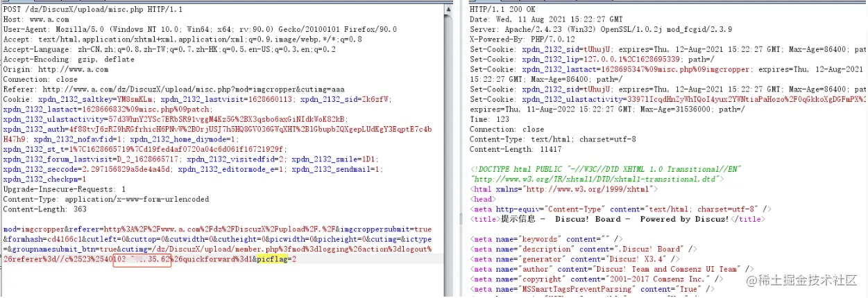Click the "X-Powered-By: PHP/7.0.12" header line
The image size is (868, 298).
pyautogui.click(x=524, y=40)
